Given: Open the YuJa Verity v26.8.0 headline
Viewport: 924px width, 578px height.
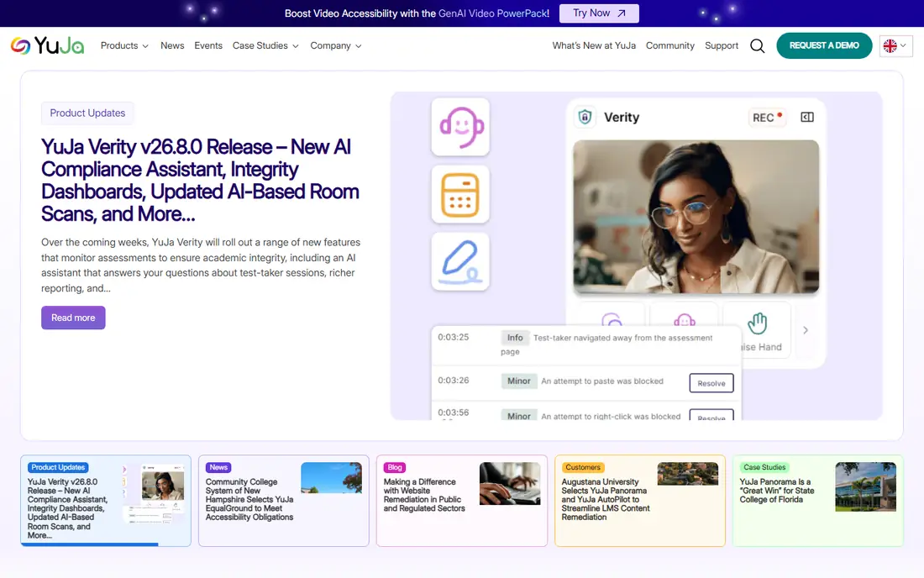Looking at the screenshot, I should 201,181.
